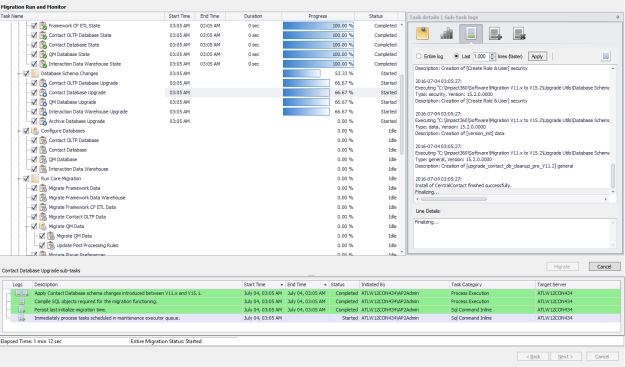Select the Entire log radio button
Screen dimensions: 625x367
[x=419, y=56]
